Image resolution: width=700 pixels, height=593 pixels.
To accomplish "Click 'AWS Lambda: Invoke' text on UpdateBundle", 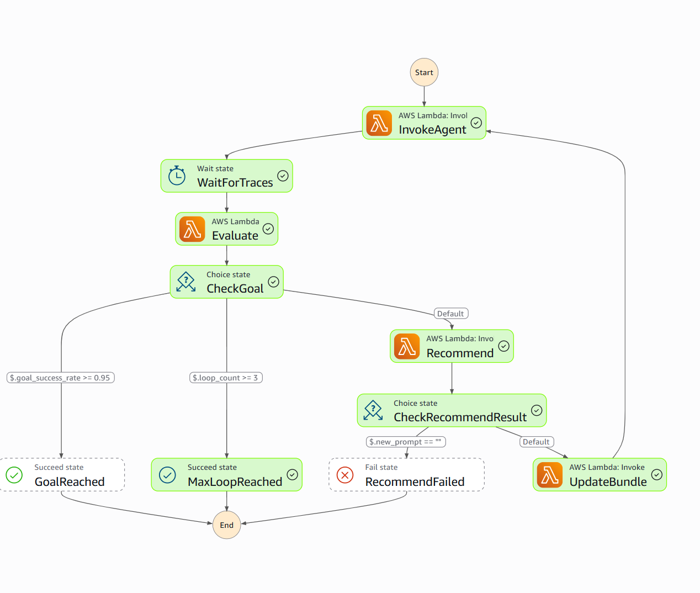I will tap(607, 467).
